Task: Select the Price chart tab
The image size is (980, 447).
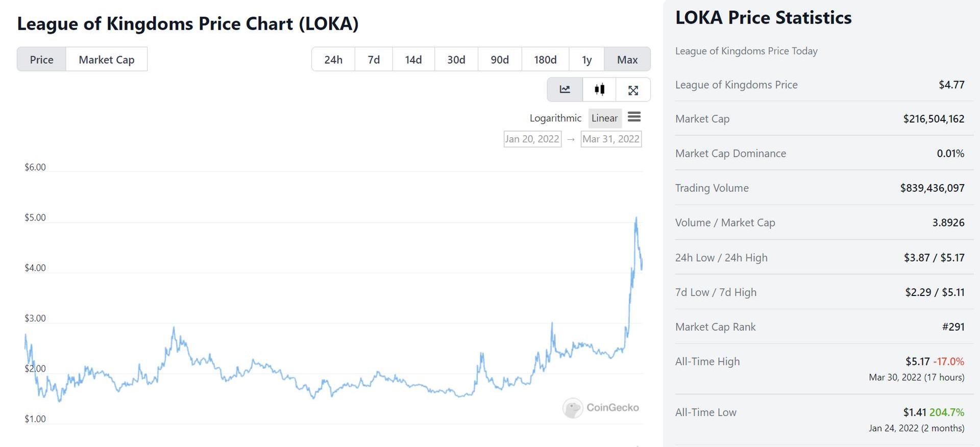Action: point(41,60)
